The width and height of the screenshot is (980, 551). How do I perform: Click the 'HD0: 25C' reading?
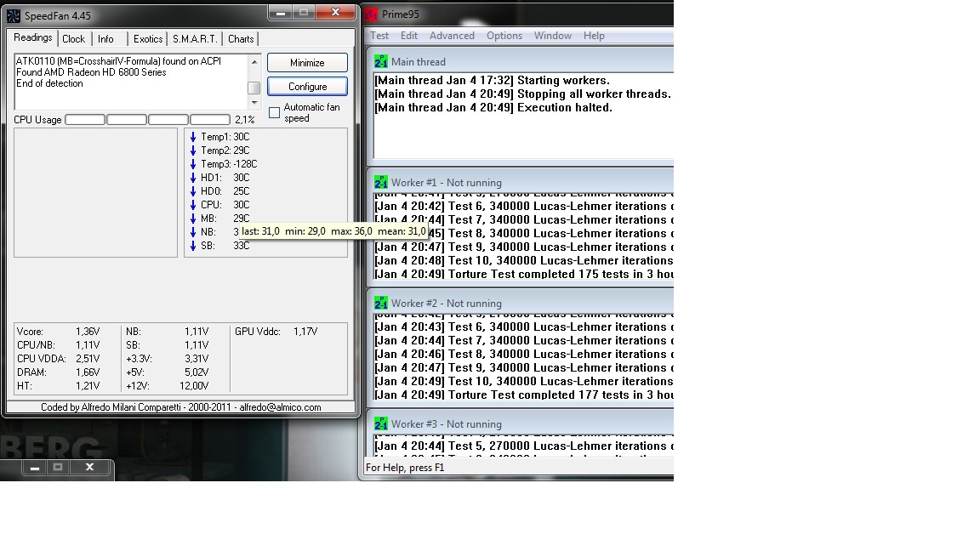tap(225, 191)
